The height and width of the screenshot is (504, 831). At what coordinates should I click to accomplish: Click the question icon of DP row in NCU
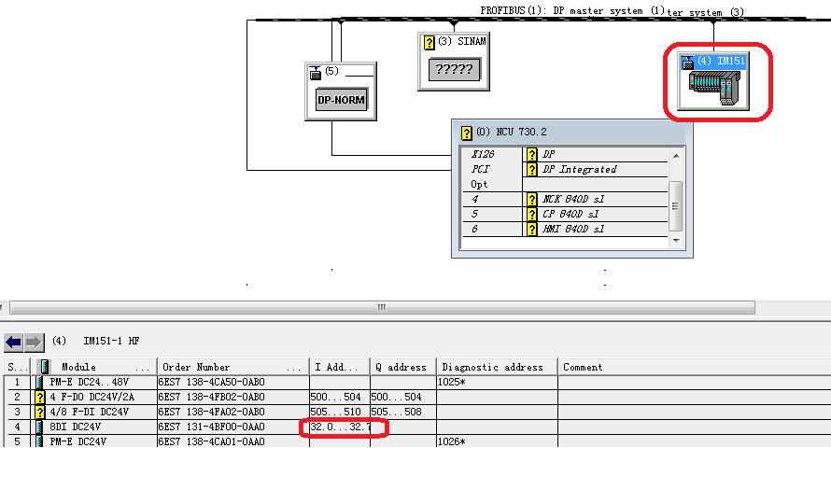coord(531,154)
